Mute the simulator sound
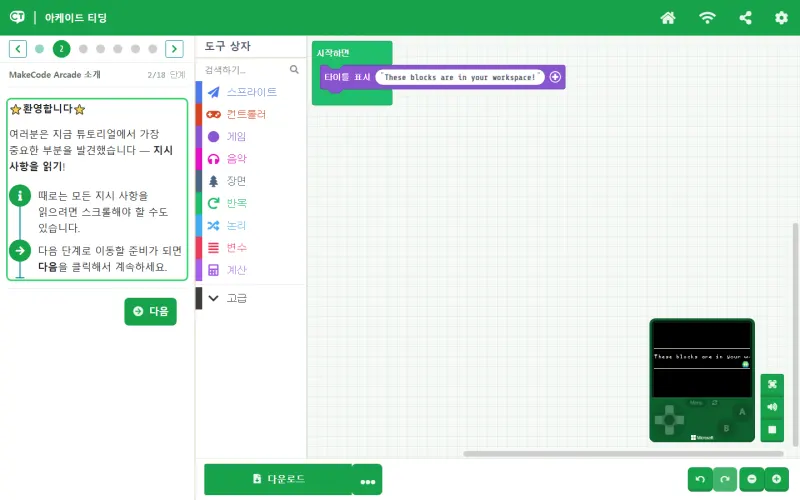This screenshot has width=800, height=500. click(x=772, y=407)
